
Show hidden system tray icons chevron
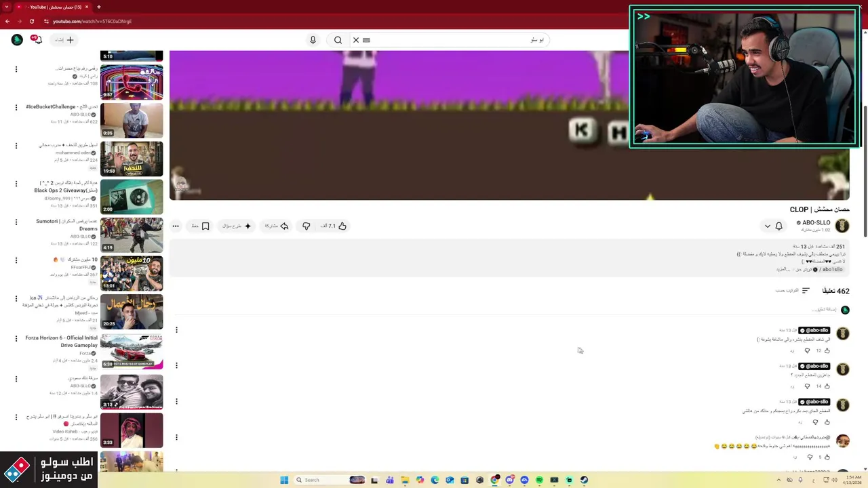778,480
